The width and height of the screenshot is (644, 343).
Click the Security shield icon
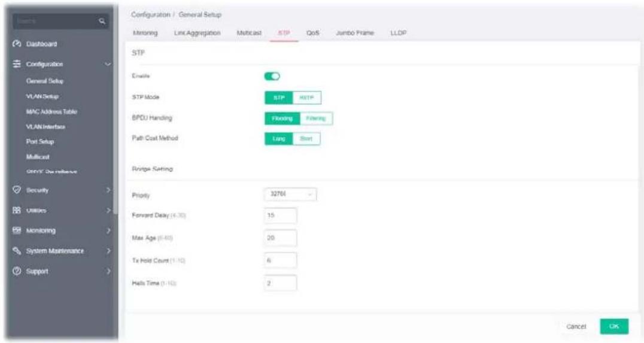[17, 190]
